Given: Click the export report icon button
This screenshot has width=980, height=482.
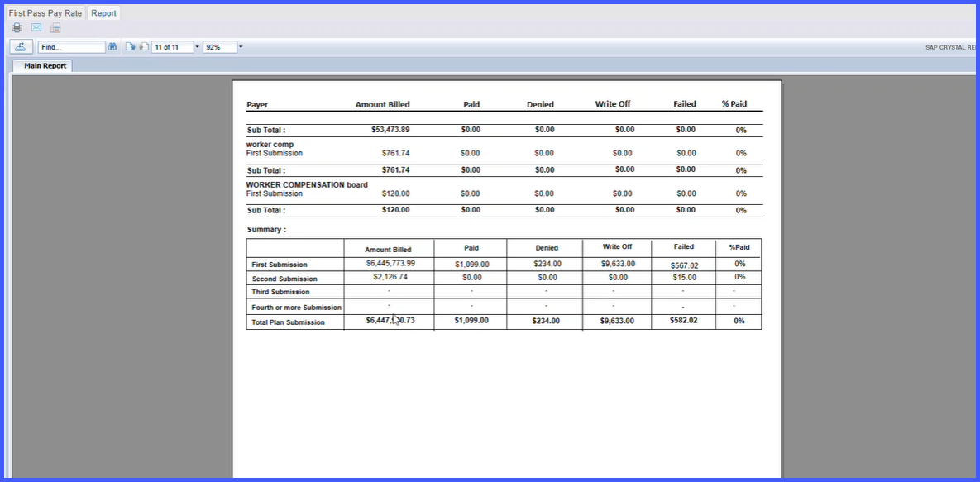Looking at the screenshot, I should click(22, 47).
